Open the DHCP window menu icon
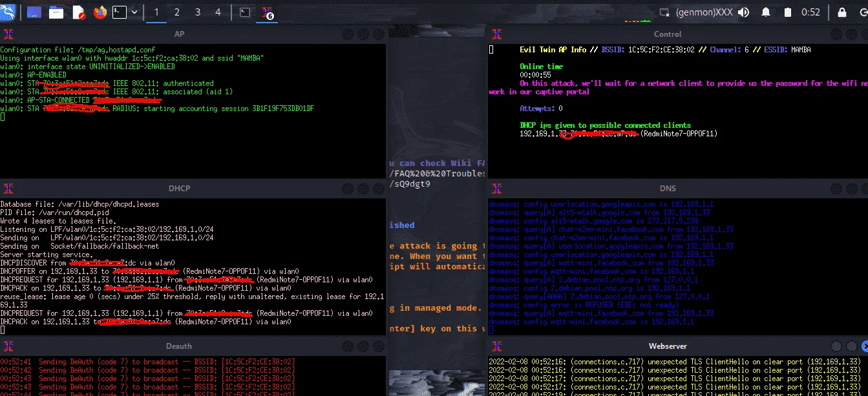Image resolution: width=868 pixels, height=396 pixels. click(x=7, y=189)
